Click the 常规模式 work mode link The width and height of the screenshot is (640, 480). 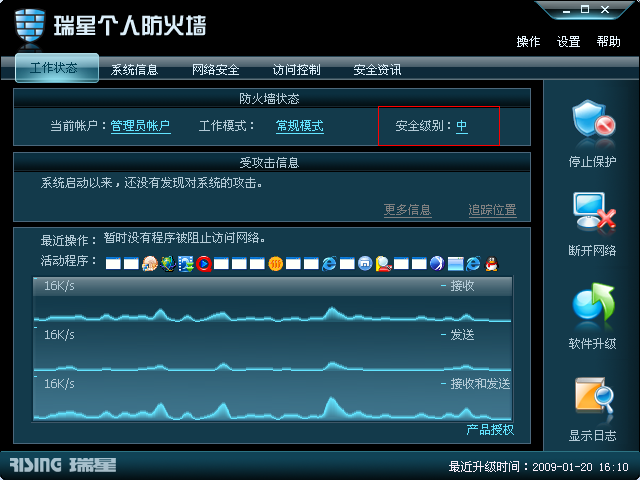click(300, 126)
